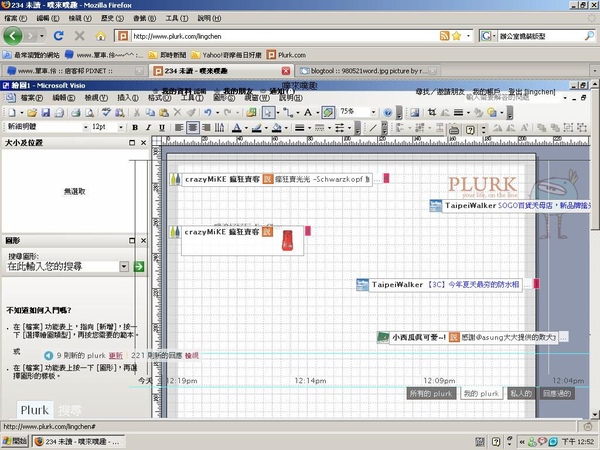
Task: Toggle center text alignment
Action: 192,128
